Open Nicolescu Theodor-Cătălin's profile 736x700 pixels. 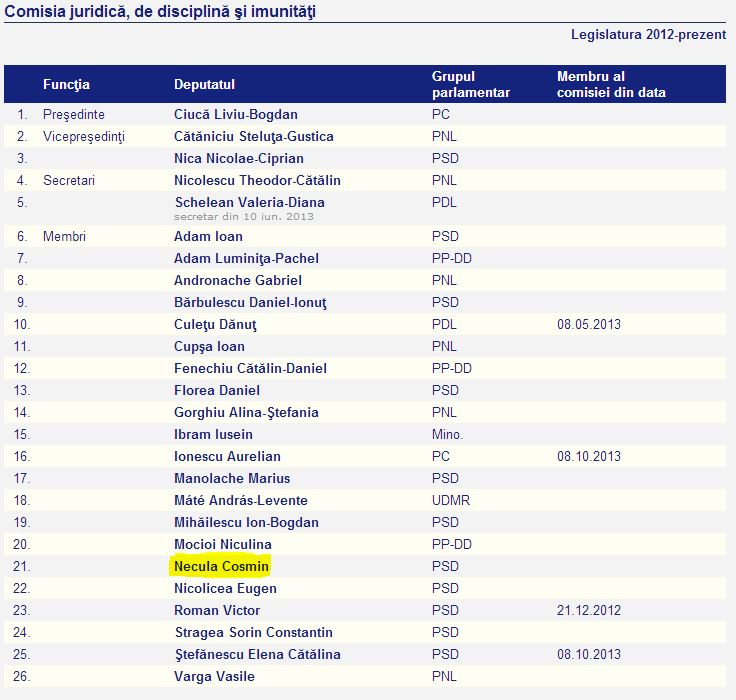(x=257, y=180)
